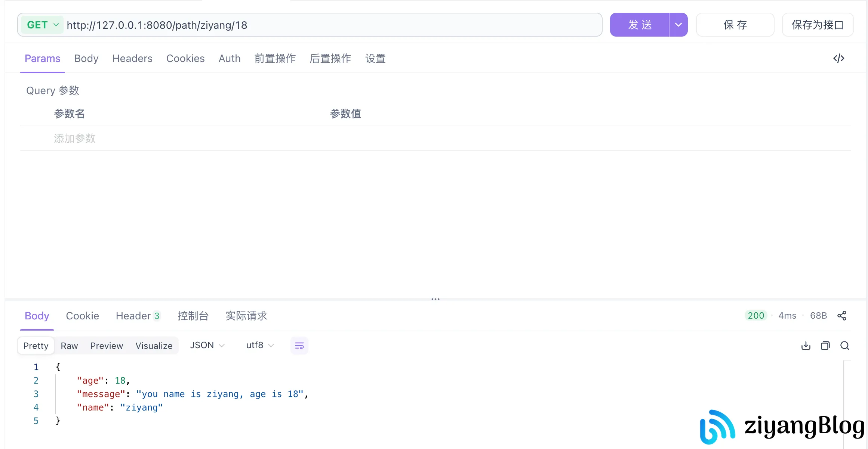Download the response body
The height and width of the screenshot is (449, 868).
(x=806, y=346)
